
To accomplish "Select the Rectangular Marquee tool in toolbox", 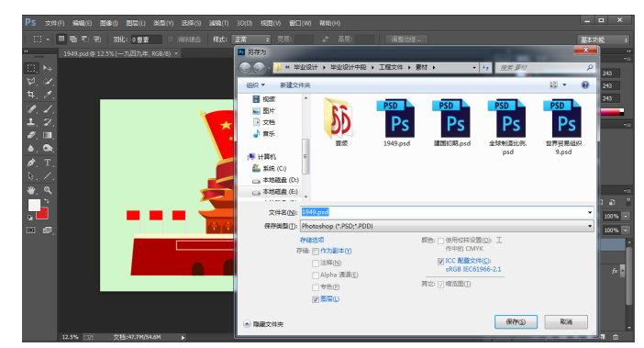I will point(31,68).
